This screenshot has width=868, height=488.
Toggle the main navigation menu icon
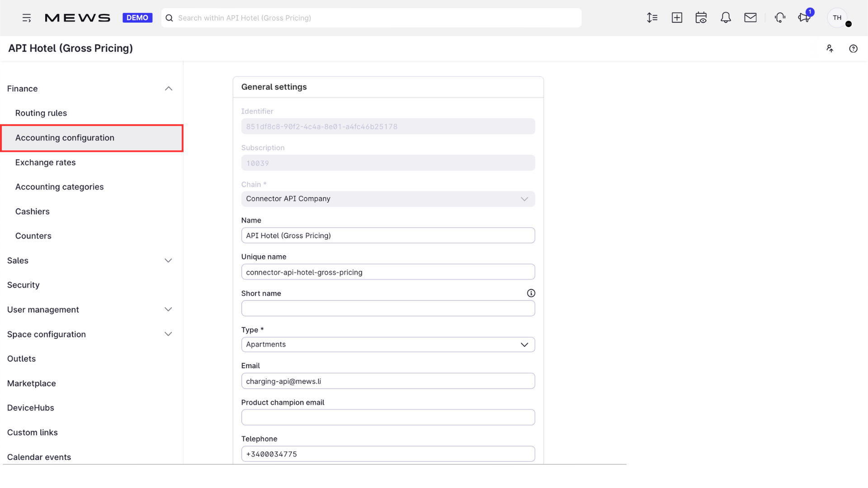coord(27,18)
